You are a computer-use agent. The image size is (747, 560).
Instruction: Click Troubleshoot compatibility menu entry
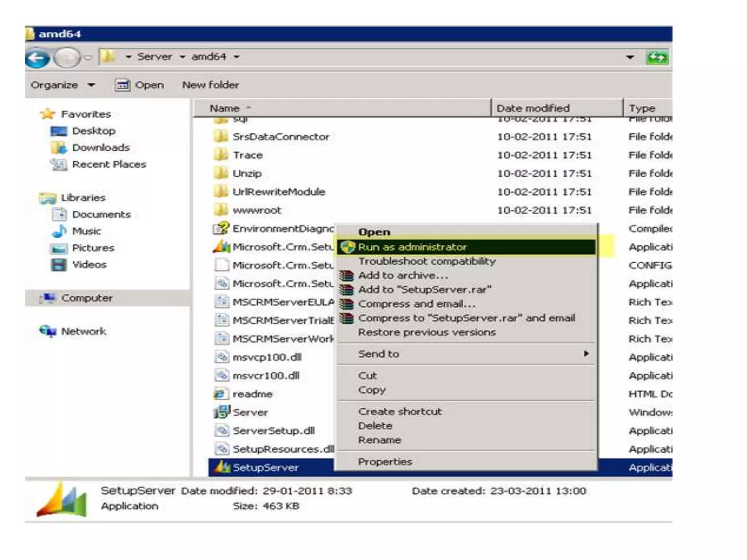click(427, 261)
